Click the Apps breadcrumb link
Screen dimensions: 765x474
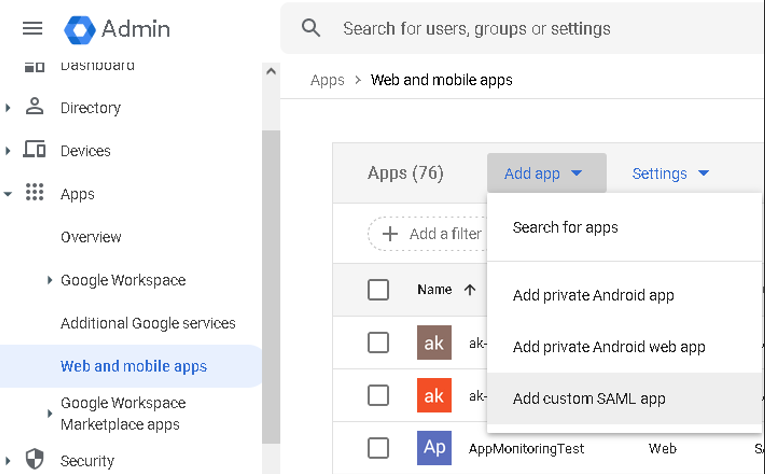(327, 80)
